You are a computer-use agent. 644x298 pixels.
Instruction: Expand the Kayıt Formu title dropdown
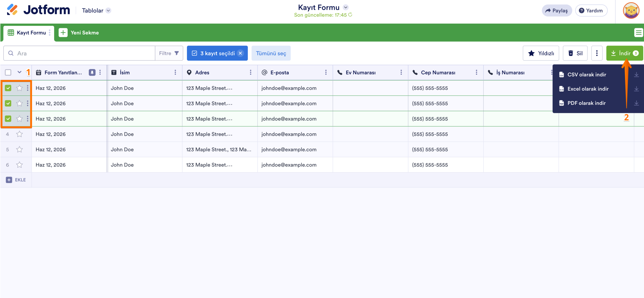coord(346,7)
